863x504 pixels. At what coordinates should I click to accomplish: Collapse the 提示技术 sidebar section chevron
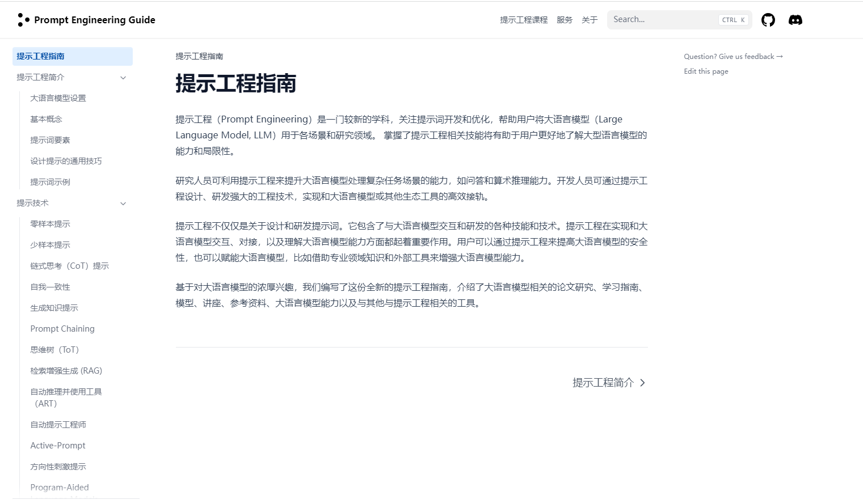click(123, 204)
